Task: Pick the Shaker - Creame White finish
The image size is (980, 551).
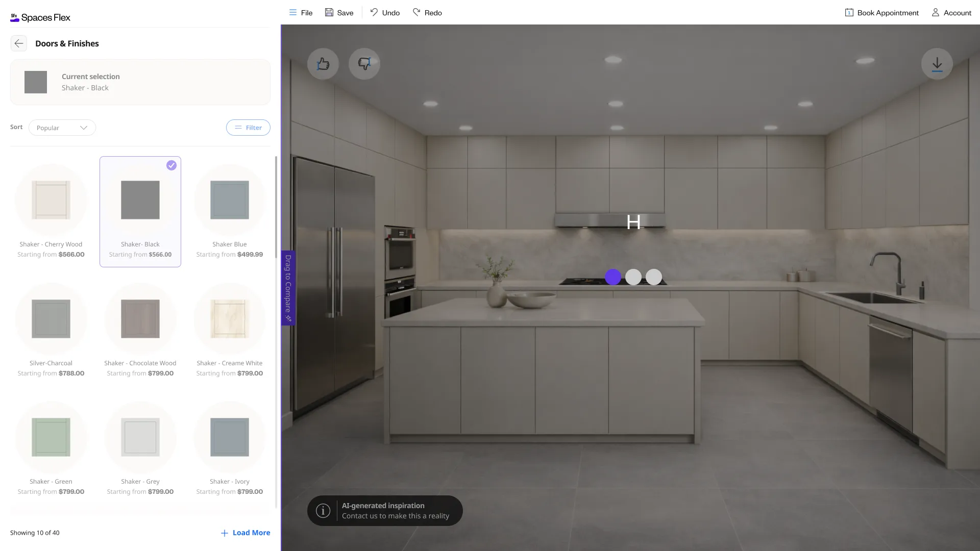Action: coord(230,319)
